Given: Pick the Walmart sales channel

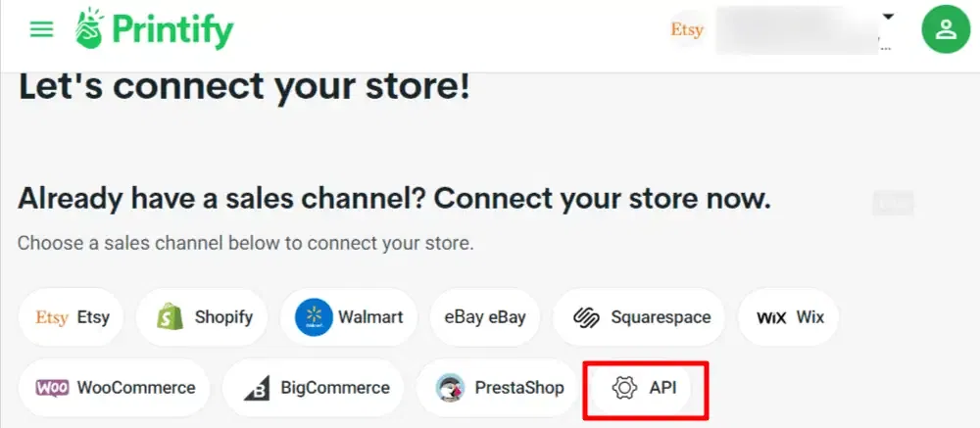Looking at the screenshot, I should (x=349, y=317).
